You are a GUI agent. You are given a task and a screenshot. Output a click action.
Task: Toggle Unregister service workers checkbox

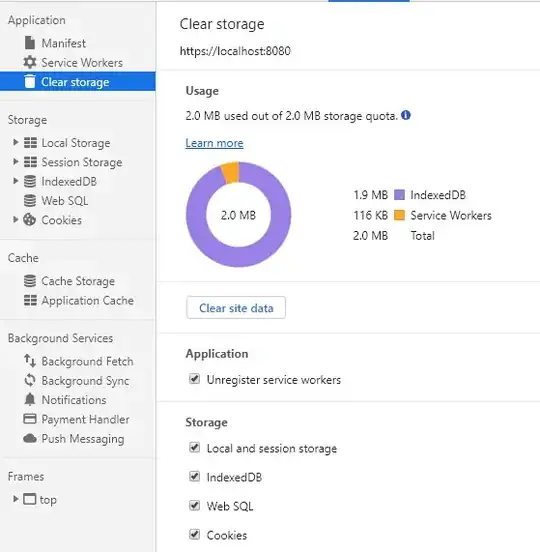click(195, 379)
